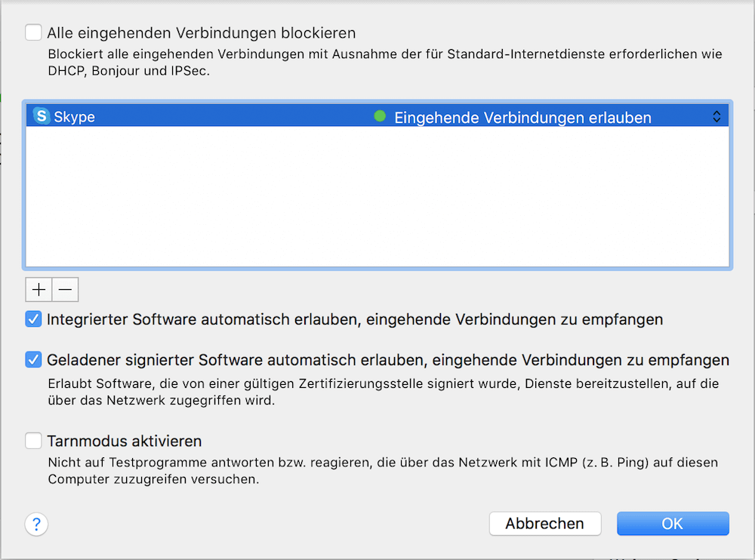
Task: Open help with the question mark button
Action: (x=36, y=524)
